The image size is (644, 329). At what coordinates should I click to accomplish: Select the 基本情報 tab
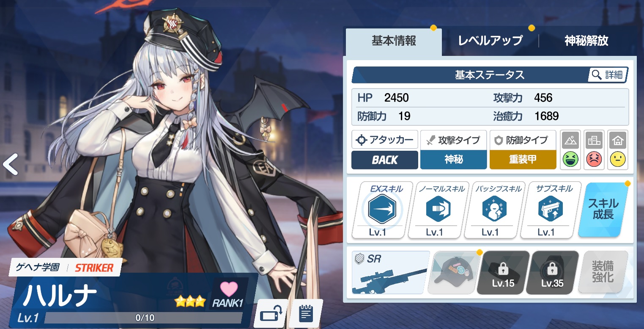394,41
